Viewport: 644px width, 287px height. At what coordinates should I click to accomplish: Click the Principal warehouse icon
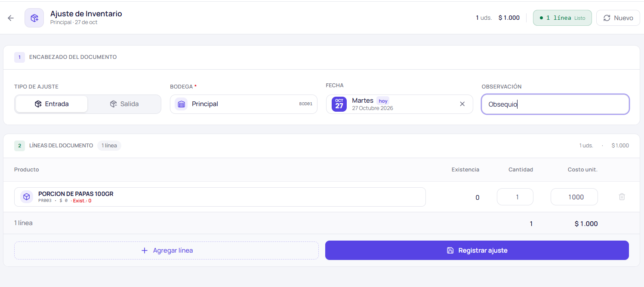click(181, 104)
